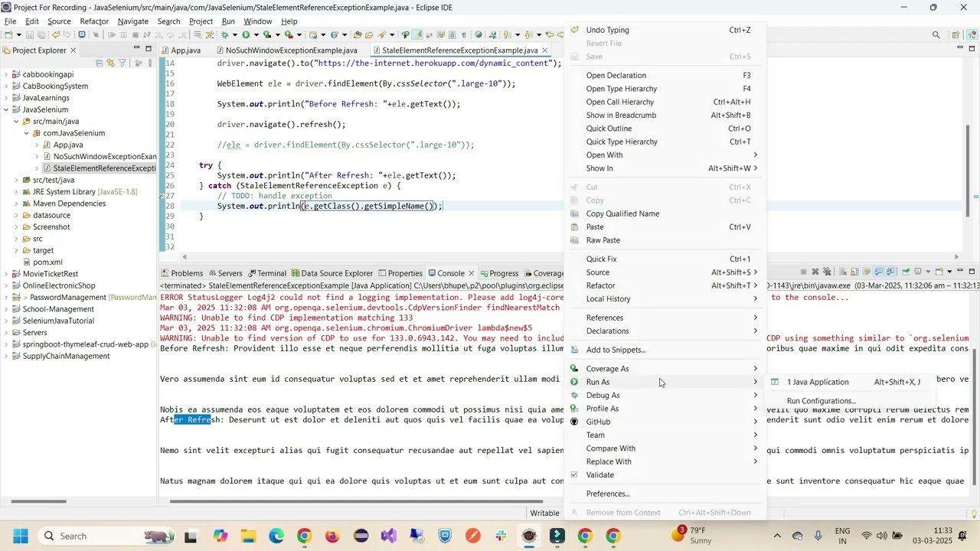Click Clear Console icon
The height and width of the screenshot is (551, 980).
(x=843, y=272)
